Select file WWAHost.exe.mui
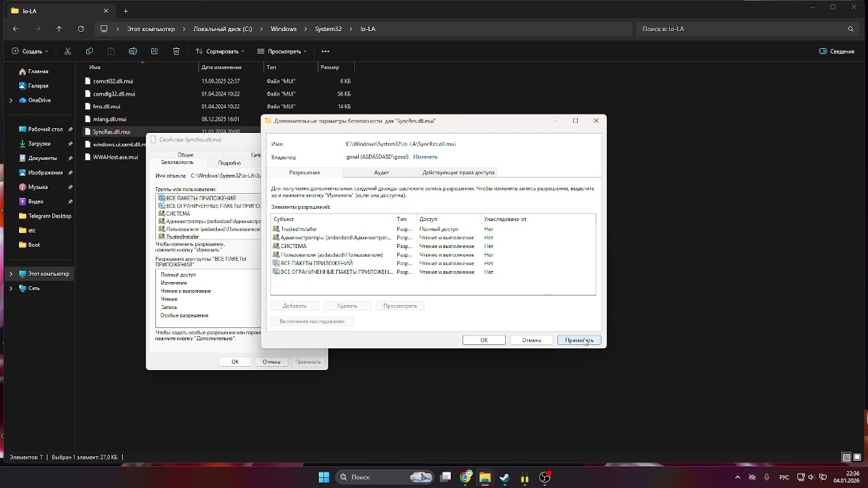The width and height of the screenshot is (868, 488). pyautogui.click(x=115, y=157)
